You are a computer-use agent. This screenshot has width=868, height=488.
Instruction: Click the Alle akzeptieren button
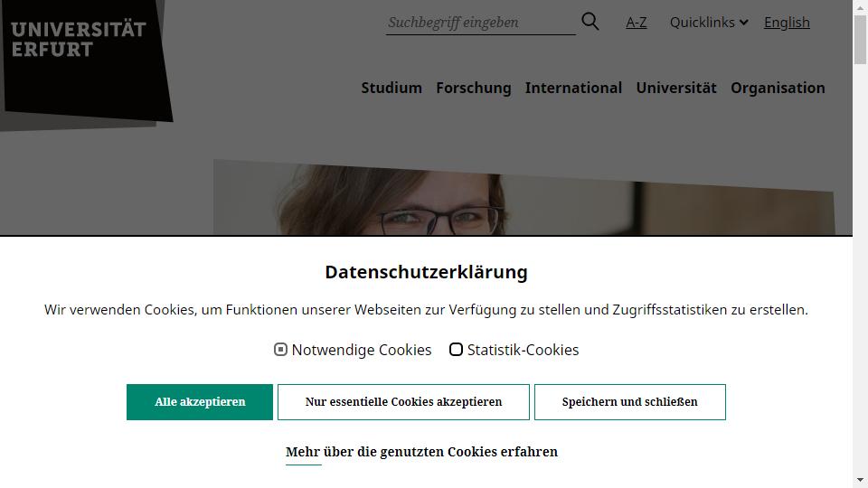[199, 402]
